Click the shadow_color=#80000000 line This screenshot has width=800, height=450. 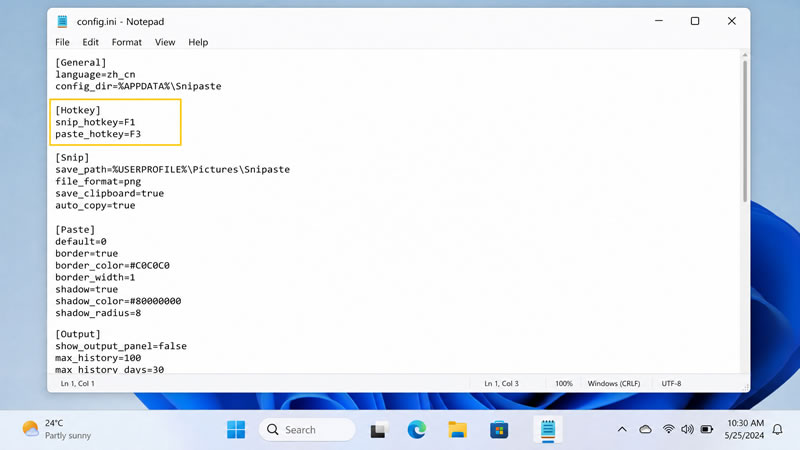[x=118, y=301]
